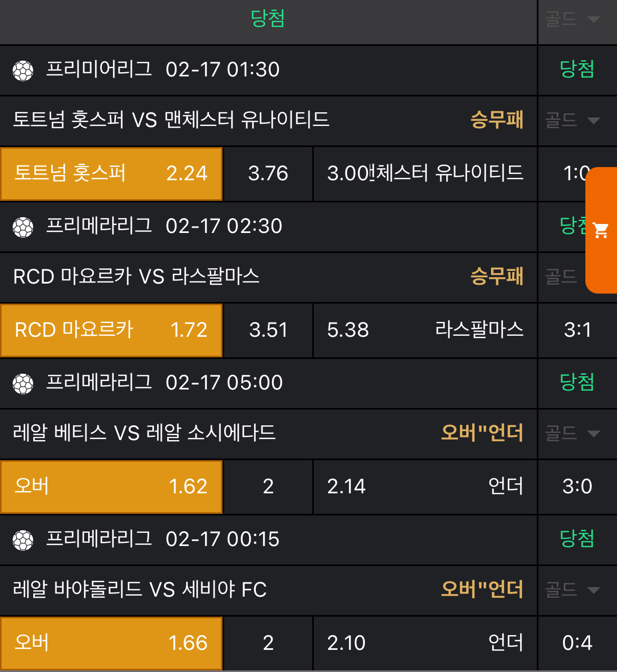Select 토트넘 홋스퍼 2.24 odds option
Viewport: 617px width, 672px height.
pos(111,173)
